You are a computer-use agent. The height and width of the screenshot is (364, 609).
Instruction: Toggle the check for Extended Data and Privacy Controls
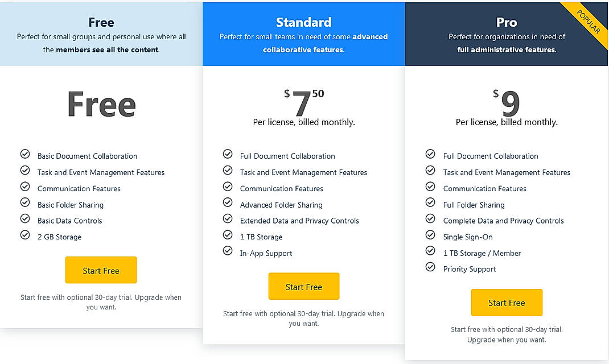point(228,218)
